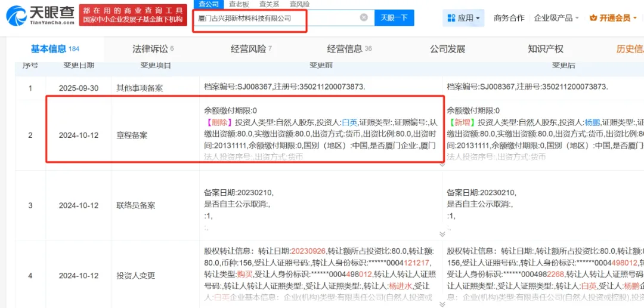Image resolution: width=644 pixels, height=308 pixels.
Task: Go to the 公司发展 tab
Action: click(x=447, y=49)
